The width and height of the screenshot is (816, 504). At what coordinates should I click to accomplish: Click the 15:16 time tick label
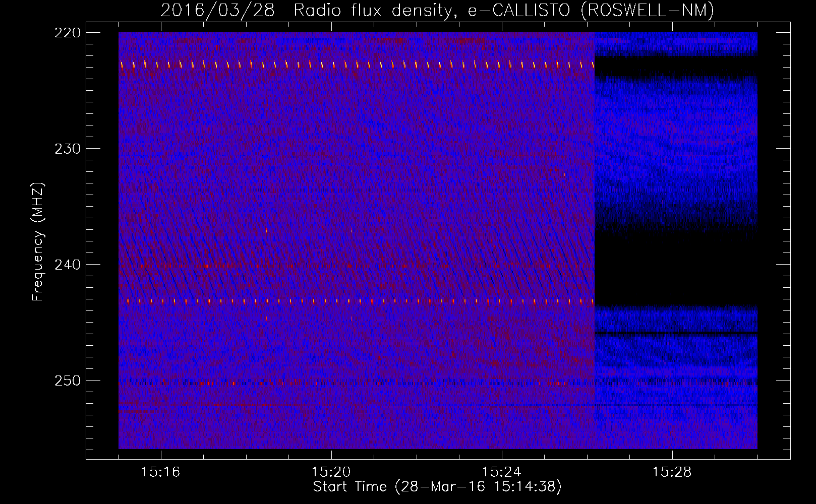point(161,472)
